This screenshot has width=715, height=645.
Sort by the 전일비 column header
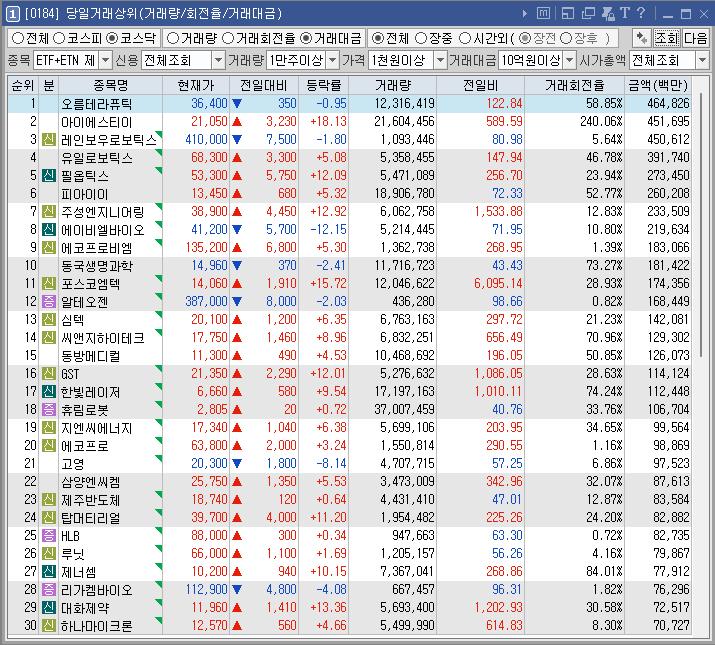tap(481, 85)
